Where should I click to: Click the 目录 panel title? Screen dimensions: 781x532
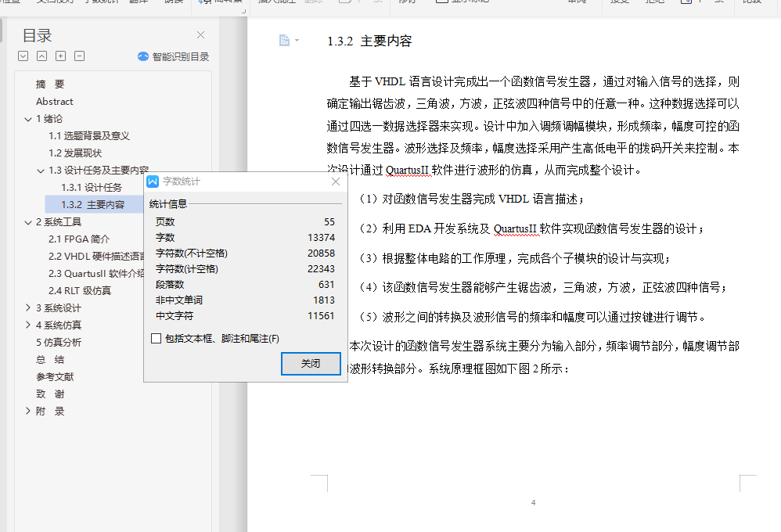[38, 35]
